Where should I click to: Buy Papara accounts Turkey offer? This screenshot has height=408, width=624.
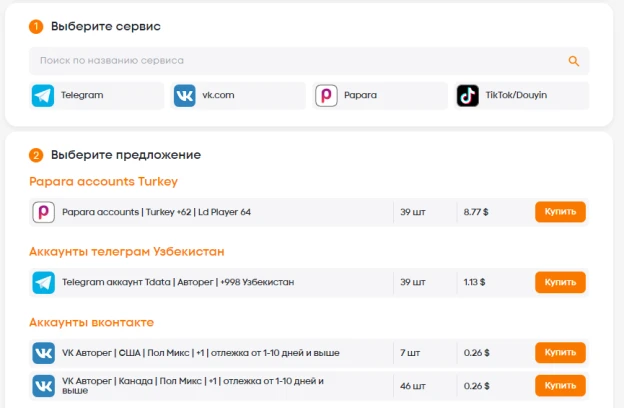coord(560,212)
